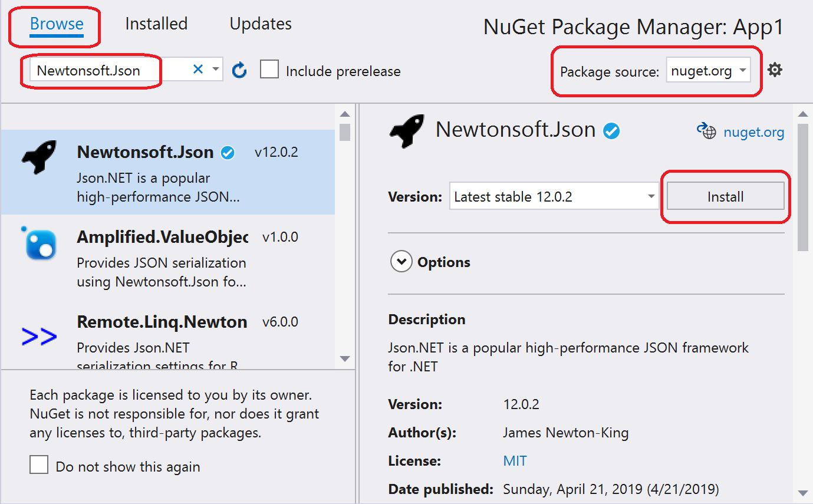Screen dimensions: 813x504
Task: Switch to the Installed tab
Action: [156, 24]
